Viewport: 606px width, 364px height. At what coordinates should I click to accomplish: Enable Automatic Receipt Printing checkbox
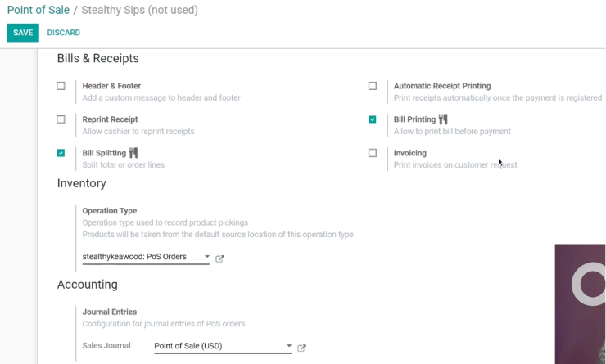372,86
